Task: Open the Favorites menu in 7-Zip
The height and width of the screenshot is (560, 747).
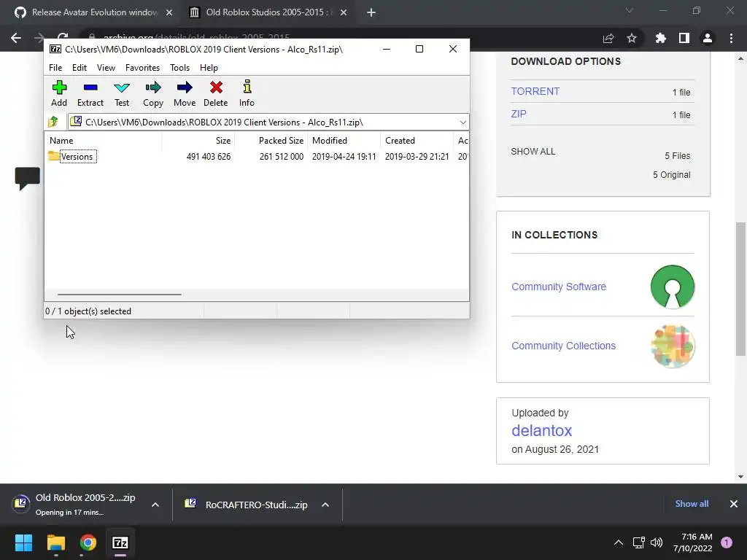Action: pyautogui.click(x=142, y=68)
